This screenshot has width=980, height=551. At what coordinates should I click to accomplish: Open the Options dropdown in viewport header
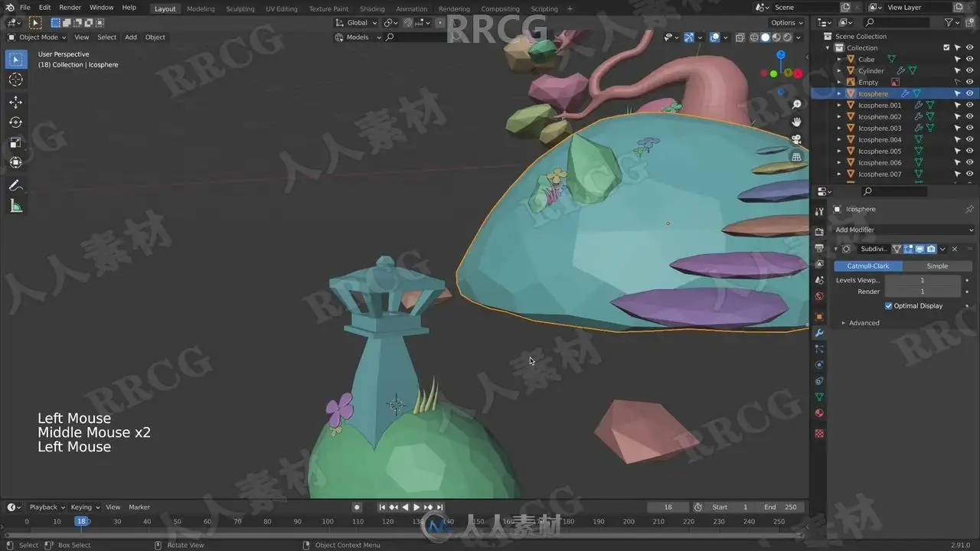787,23
